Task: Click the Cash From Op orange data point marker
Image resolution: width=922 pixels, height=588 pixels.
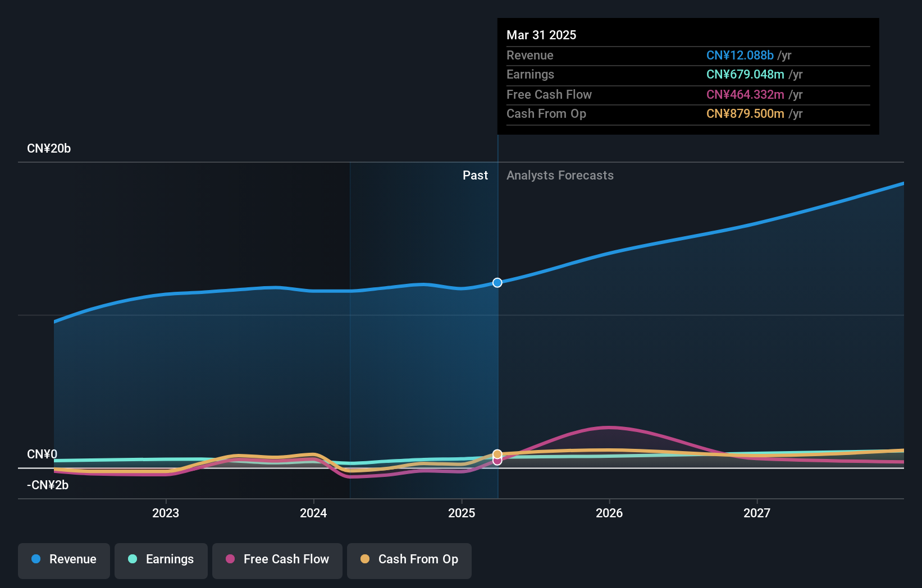Action: tap(497, 454)
